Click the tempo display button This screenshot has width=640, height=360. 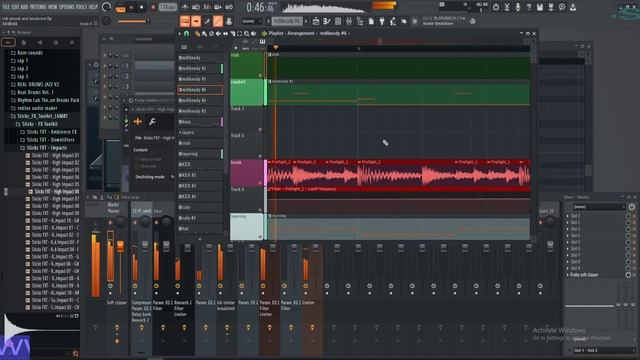167,7
